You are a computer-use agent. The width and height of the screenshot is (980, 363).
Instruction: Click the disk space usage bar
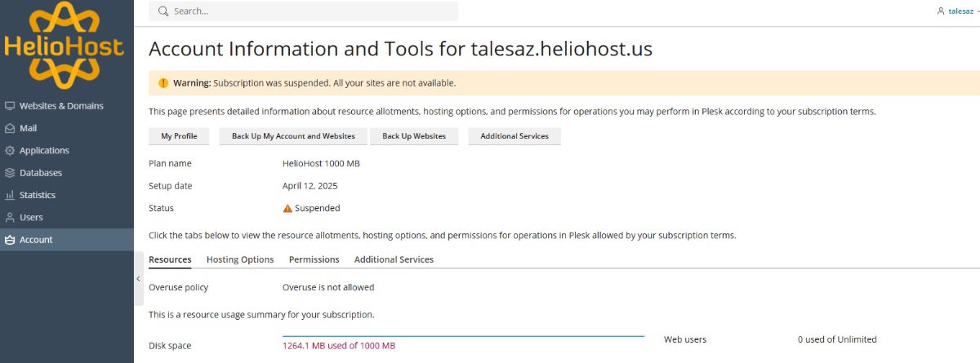pyautogui.click(x=463, y=335)
